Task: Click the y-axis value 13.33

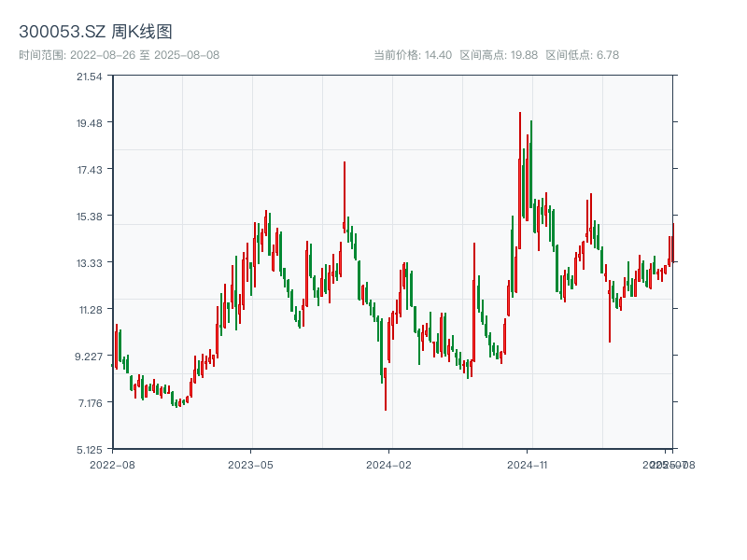Action: pos(89,263)
